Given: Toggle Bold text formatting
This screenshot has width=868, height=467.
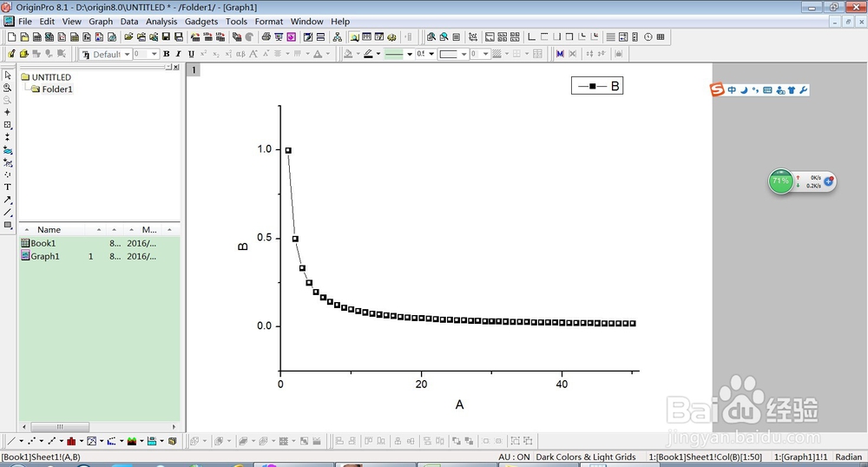Looking at the screenshot, I should coord(166,54).
